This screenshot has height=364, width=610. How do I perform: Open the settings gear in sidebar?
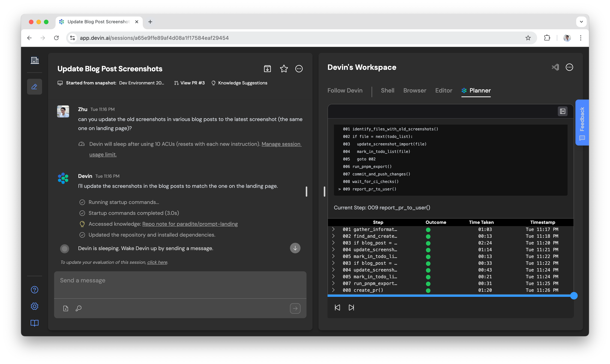[35, 306]
